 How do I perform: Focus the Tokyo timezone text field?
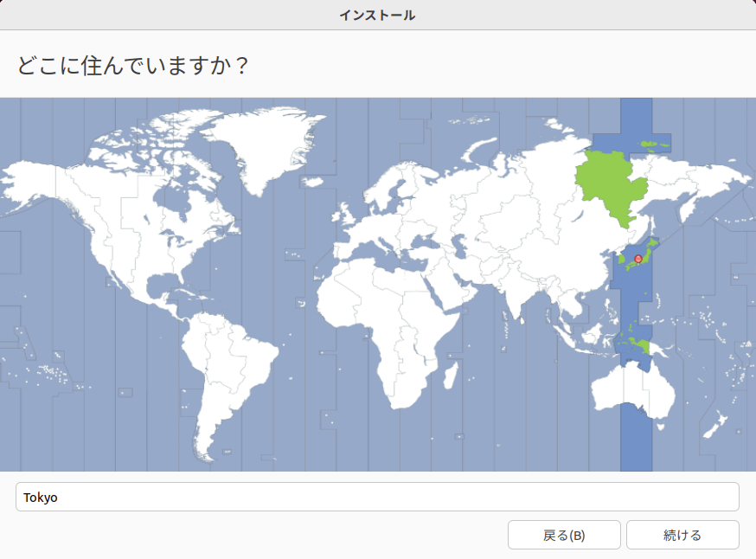pos(377,497)
